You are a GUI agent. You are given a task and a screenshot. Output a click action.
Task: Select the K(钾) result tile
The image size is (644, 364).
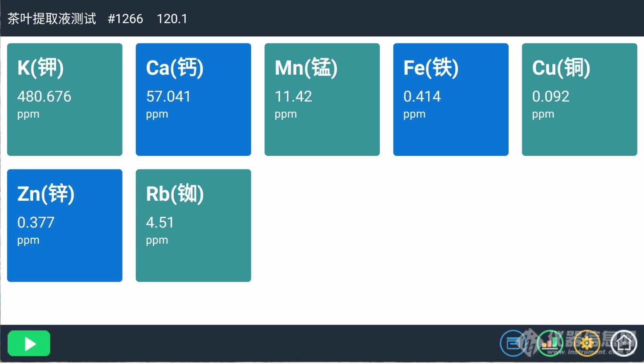(x=65, y=99)
